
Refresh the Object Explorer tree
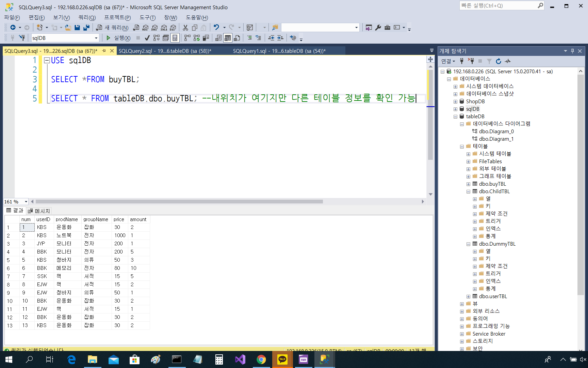click(499, 61)
